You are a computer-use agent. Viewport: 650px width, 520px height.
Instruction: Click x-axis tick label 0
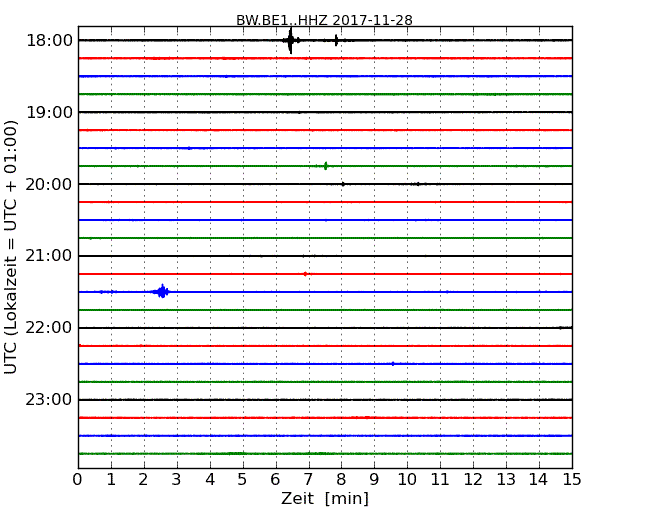coord(78,480)
